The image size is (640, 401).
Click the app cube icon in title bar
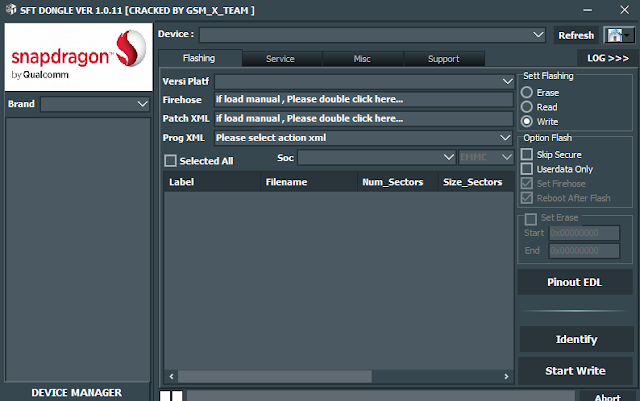[11, 9]
